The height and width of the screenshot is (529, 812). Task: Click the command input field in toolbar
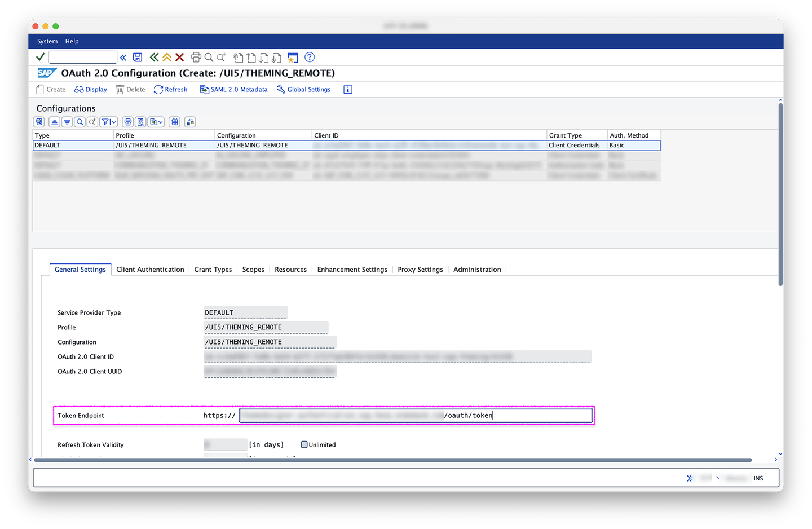[x=83, y=57]
